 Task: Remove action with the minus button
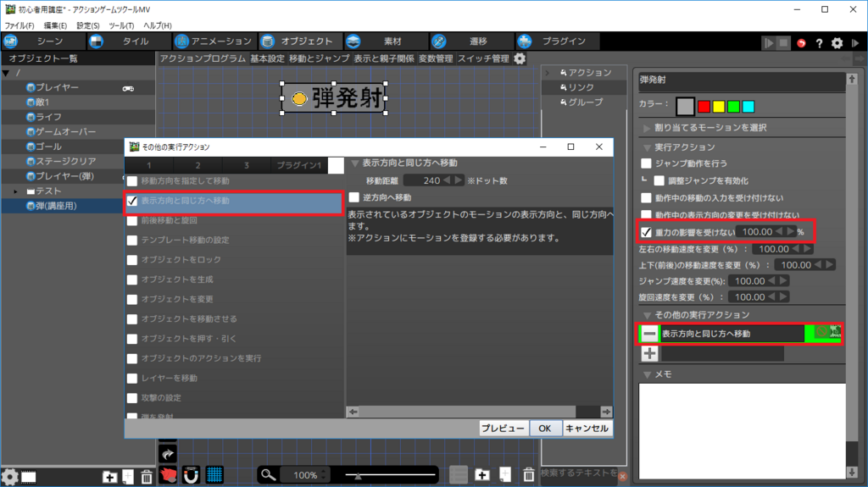click(x=650, y=334)
